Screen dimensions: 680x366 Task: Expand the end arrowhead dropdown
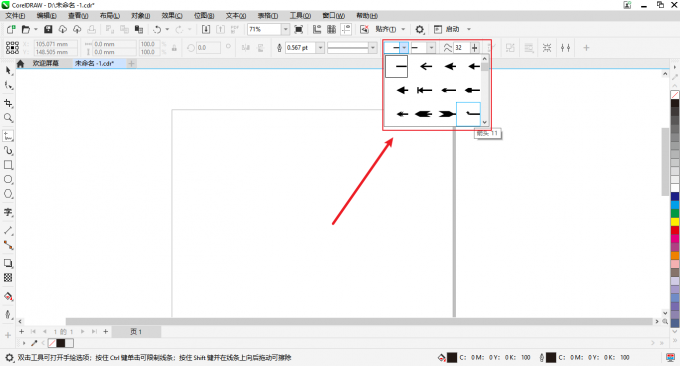(x=431, y=48)
